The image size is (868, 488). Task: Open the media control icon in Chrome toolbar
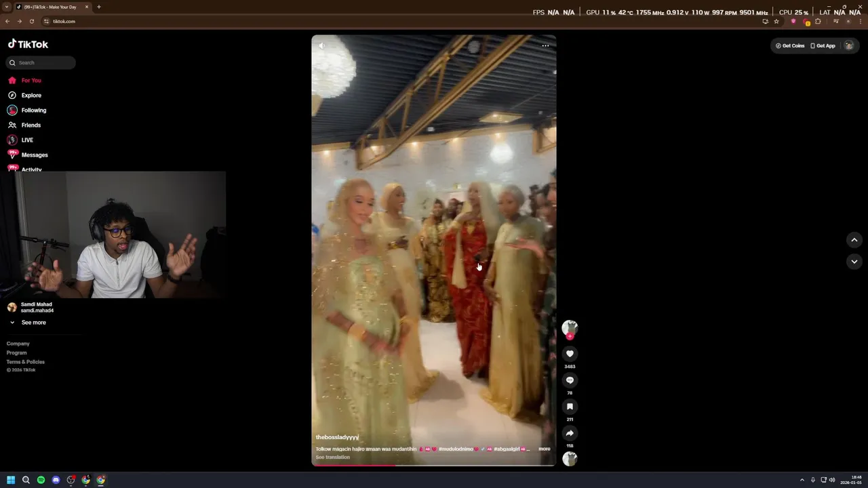coord(836,22)
